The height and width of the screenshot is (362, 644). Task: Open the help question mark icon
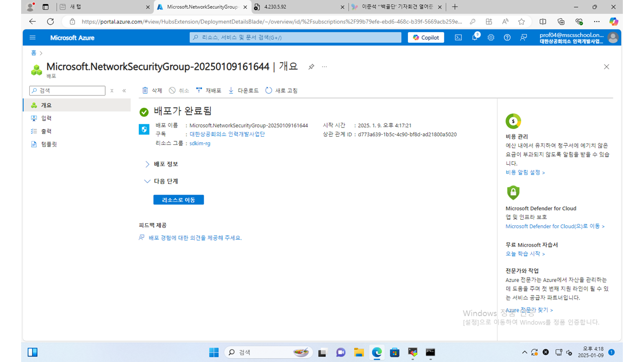pyautogui.click(x=507, y=38)
